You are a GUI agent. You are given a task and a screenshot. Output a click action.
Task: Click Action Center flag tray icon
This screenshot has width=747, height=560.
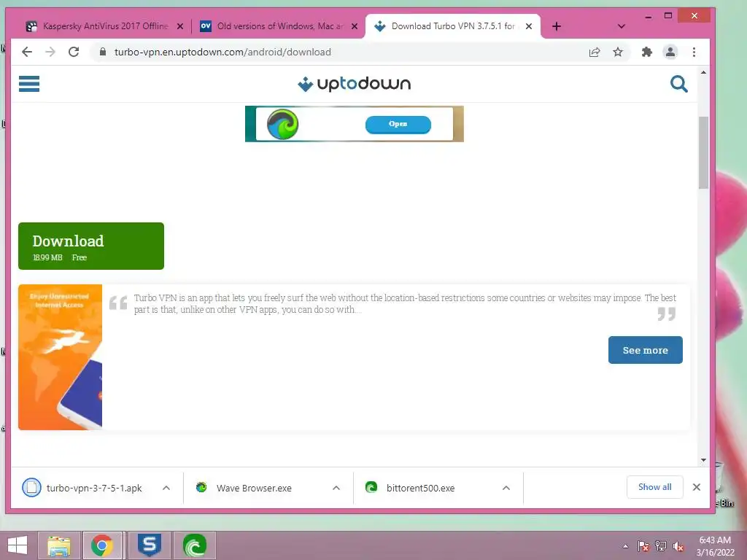643,546
